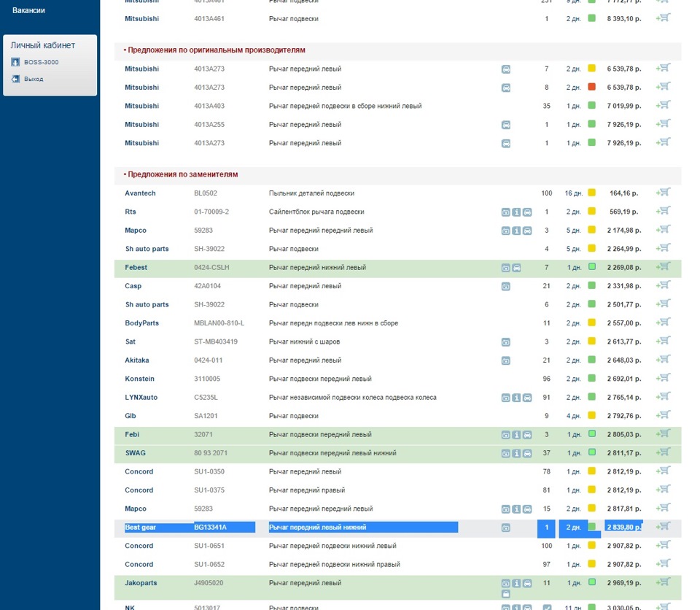Click red status square for Mitsubishi quantity 8
Image resolution: width=700 pixels, height=610 pixels.
[x=591, y=87]
